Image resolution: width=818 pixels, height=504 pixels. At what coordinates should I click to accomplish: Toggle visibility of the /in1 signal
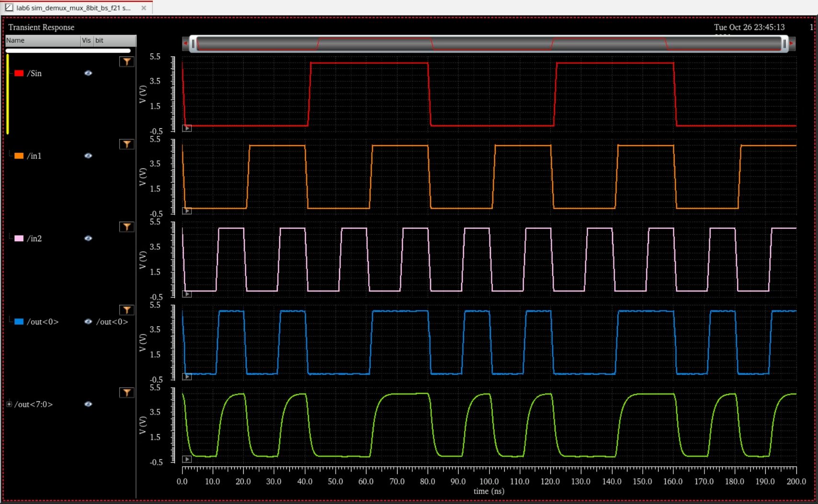88,156
